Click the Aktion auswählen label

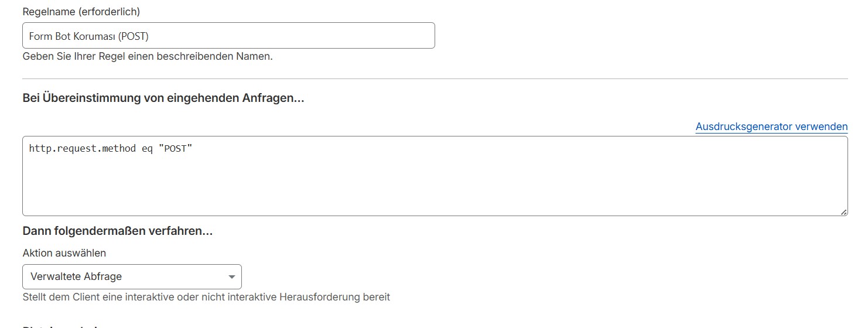(64, 253)
